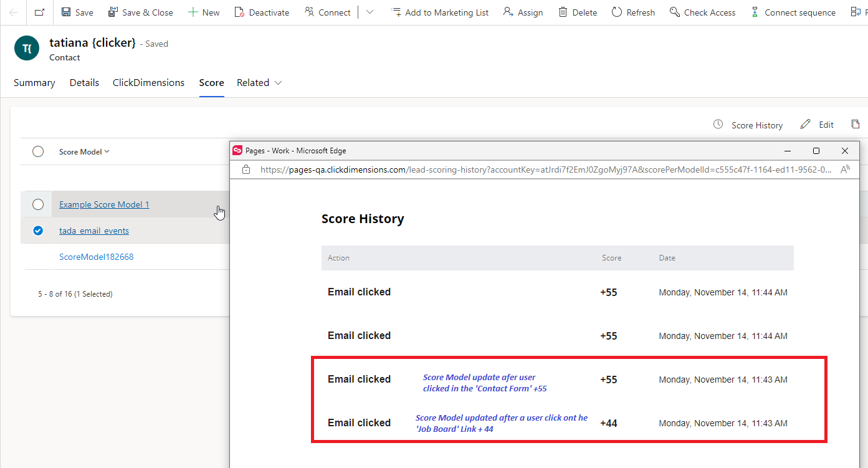Refresh the contact record
Image resolution: width=868 pixels, height=468 pixels.
(x=633, y=12)
